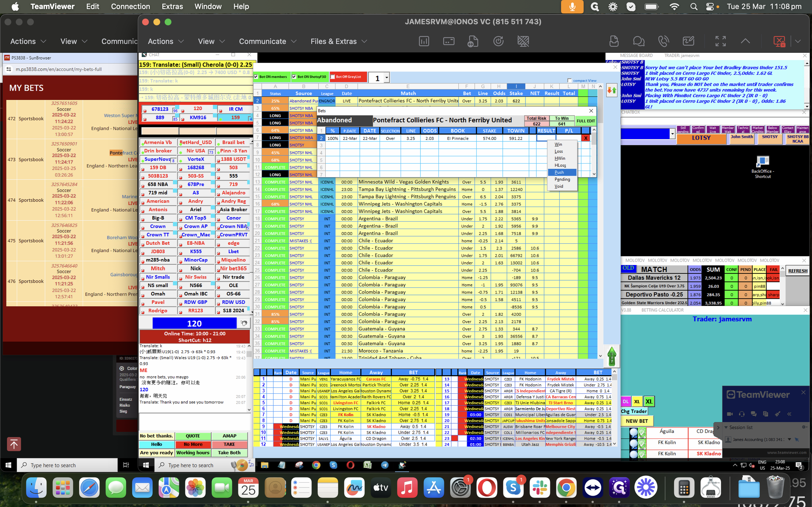Screen dimensions: 812x507
Task: Click the fullscreen expand icon in toolbar
Action: [x=720, y=41]
